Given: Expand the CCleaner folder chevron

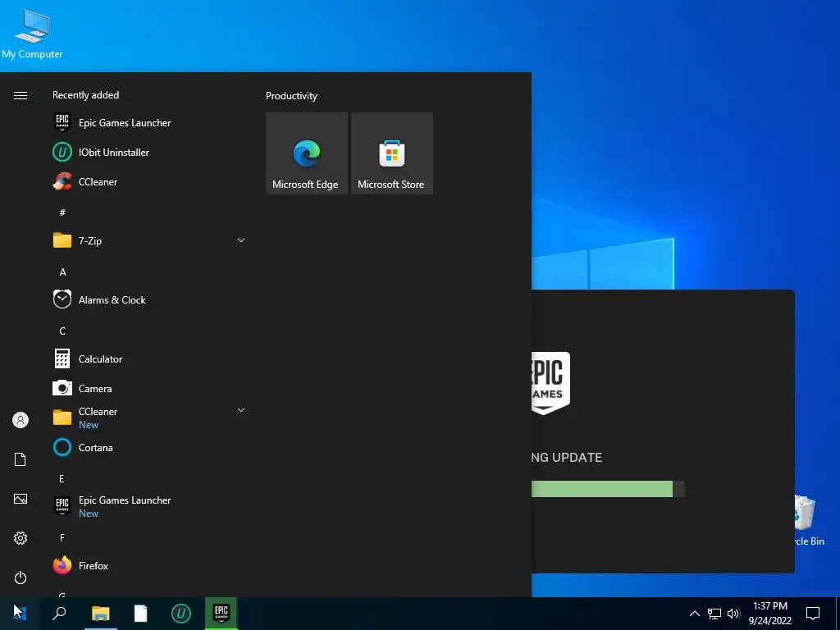Looking at the screenshot, I should click(x=241, y=410).
